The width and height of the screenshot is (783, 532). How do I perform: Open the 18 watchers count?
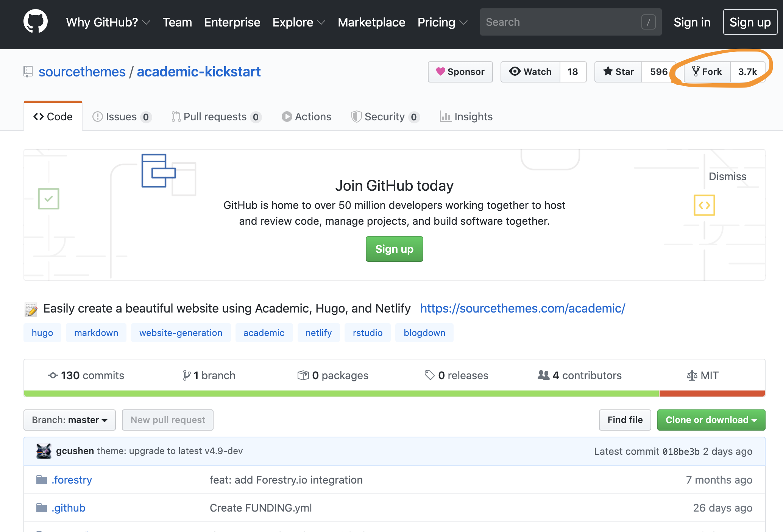point(573,72)
